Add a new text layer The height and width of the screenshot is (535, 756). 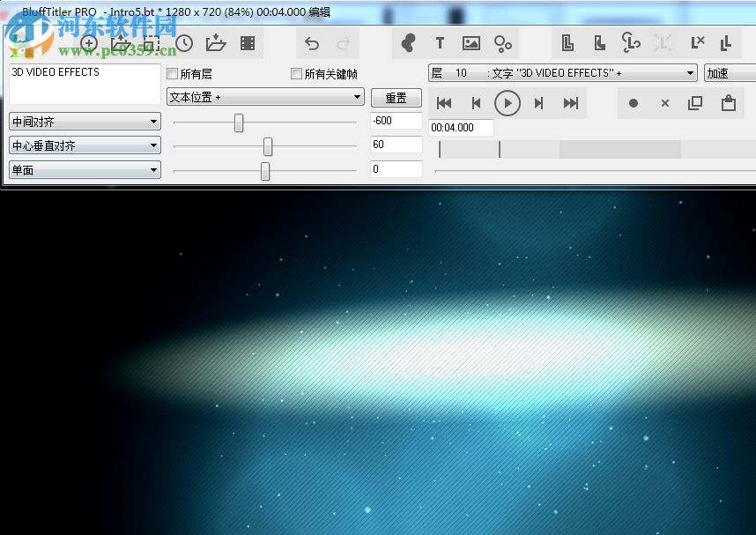pyautogui.click(x=440, y=43)
